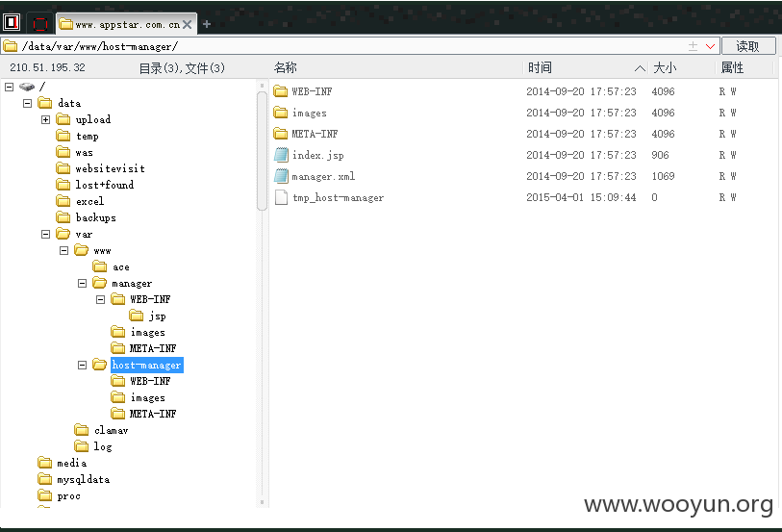Viewport: 782px width, 532px height.
Task: Click the WEB-INF folder icon in file list
Action: point(281,91)
